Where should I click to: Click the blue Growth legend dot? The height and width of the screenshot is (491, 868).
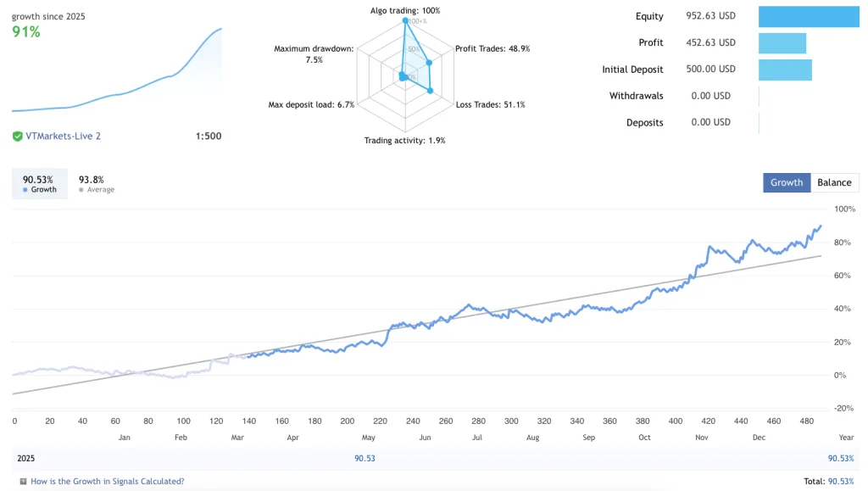(x=25, y=190)
